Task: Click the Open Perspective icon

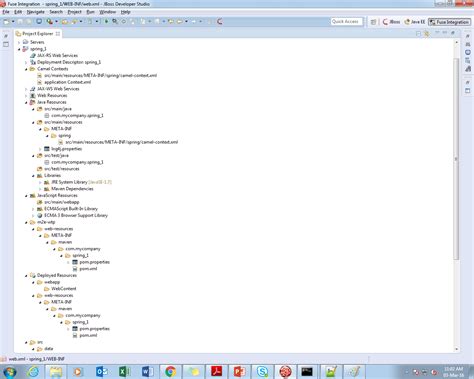Action: pyautogui.click(x=373, y=22)
